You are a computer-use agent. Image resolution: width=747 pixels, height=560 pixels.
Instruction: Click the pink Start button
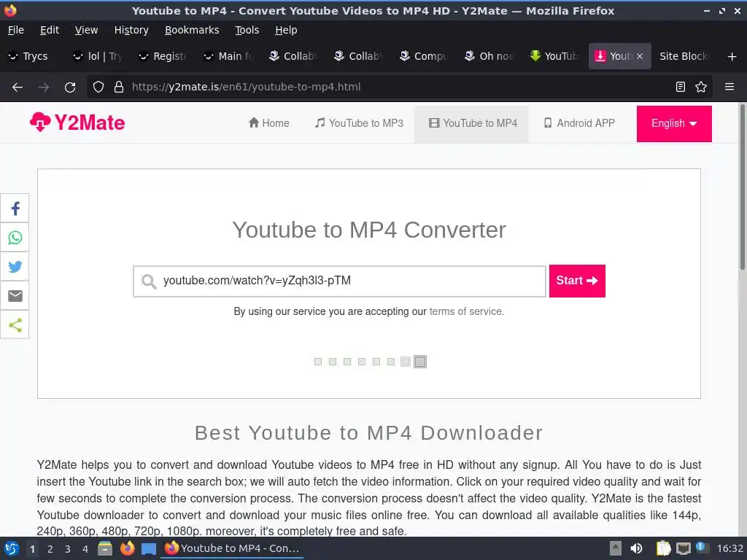tap(577, 281)
